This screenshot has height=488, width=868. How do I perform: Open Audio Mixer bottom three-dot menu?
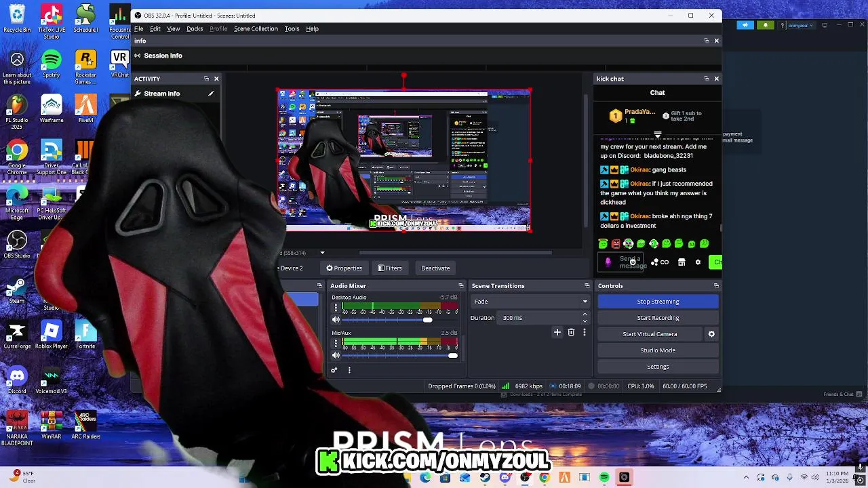pyautogui.click(x=349, y=370)
